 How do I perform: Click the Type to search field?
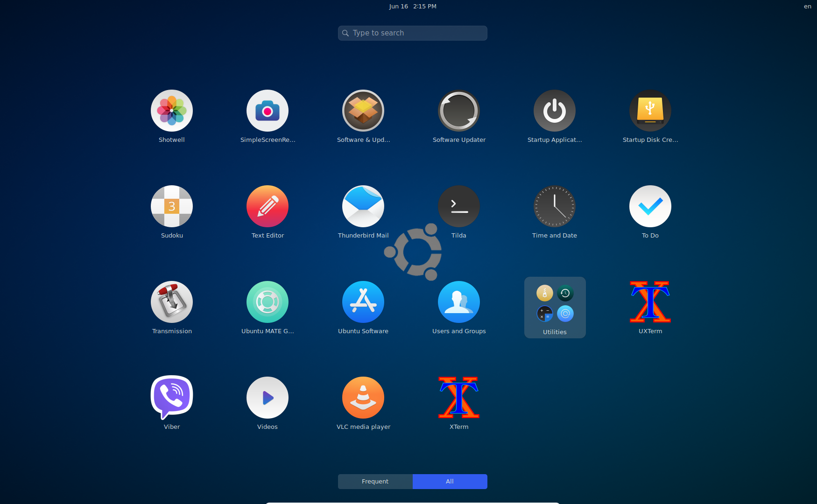(413, 33)
